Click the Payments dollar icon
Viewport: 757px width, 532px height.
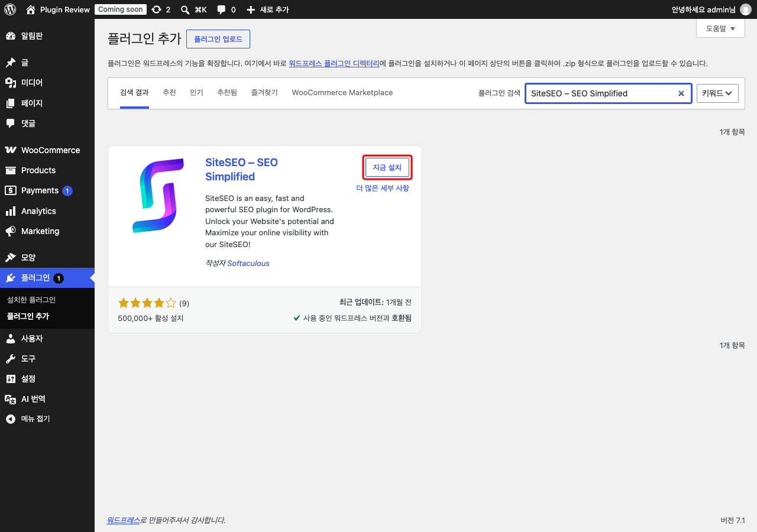coord(11,190)
